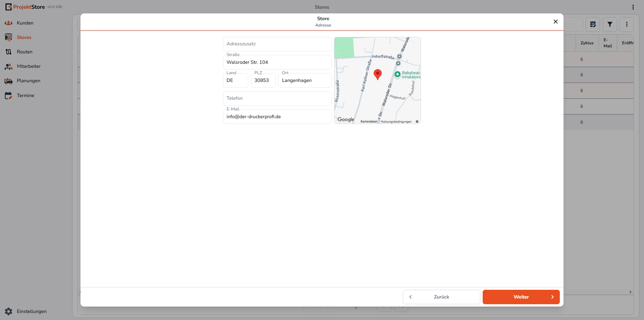Image resolution: width=644 pixels, height=320 pixels.
Task: Select Stores in the sidebar
Action: click(x=24, y=38)
